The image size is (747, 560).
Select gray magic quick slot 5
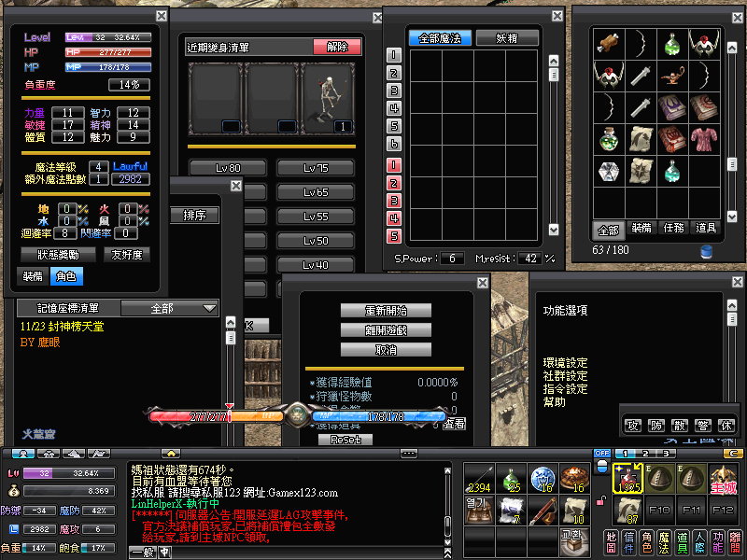pyautogui.click(x=393, y=126)
